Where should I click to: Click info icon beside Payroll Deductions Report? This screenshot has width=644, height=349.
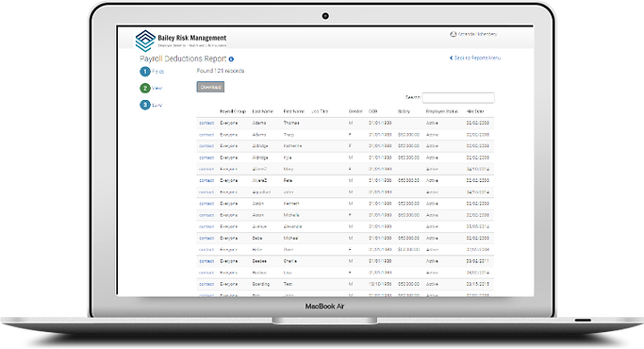click(231, 59)
